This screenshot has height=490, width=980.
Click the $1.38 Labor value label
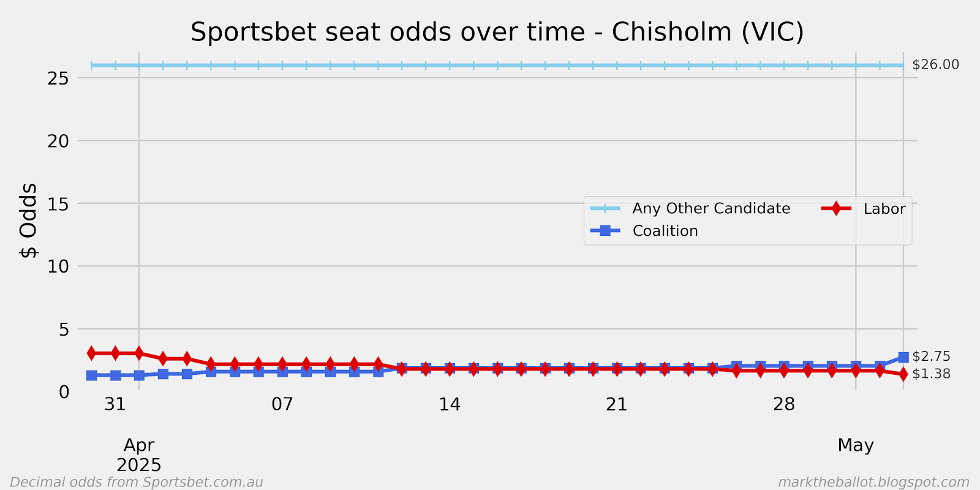coord(931,374)
